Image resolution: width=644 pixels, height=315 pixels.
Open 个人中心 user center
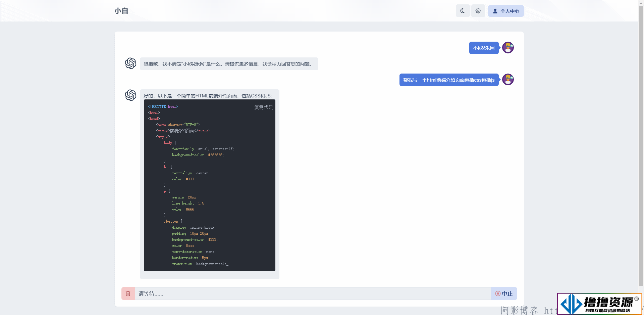(506, 11)
